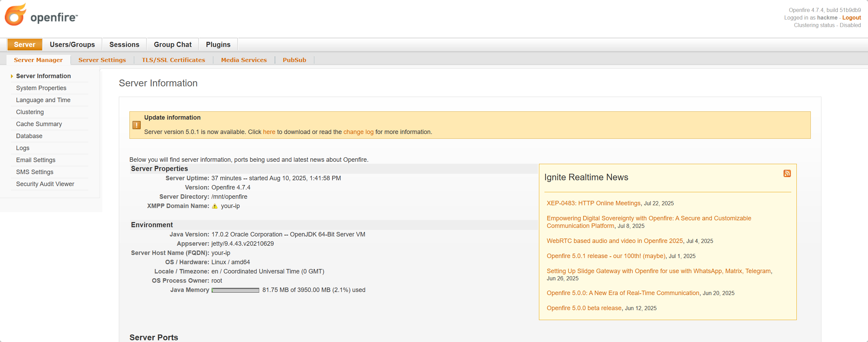This screenshot has width=868, height=342.
Task: Open the Users/Groups tab
Action: pos(72,45)
